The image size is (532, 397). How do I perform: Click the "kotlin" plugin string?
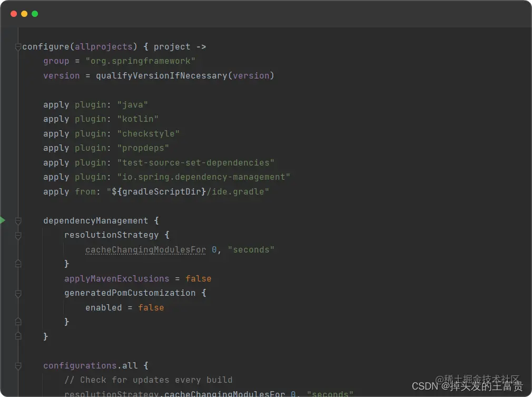pos(138,119)
